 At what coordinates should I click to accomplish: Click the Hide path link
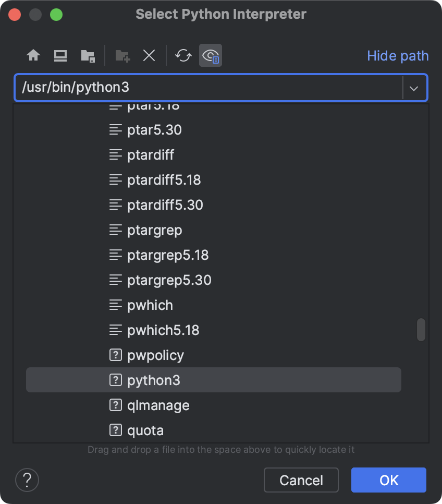pyautogui.click(x=398, y=56)
